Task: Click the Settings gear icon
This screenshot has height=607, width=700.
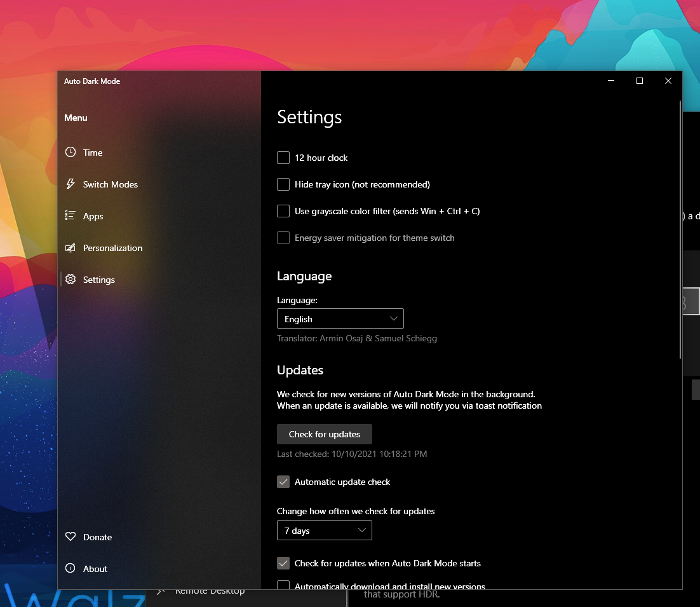Action: [71, 280]
